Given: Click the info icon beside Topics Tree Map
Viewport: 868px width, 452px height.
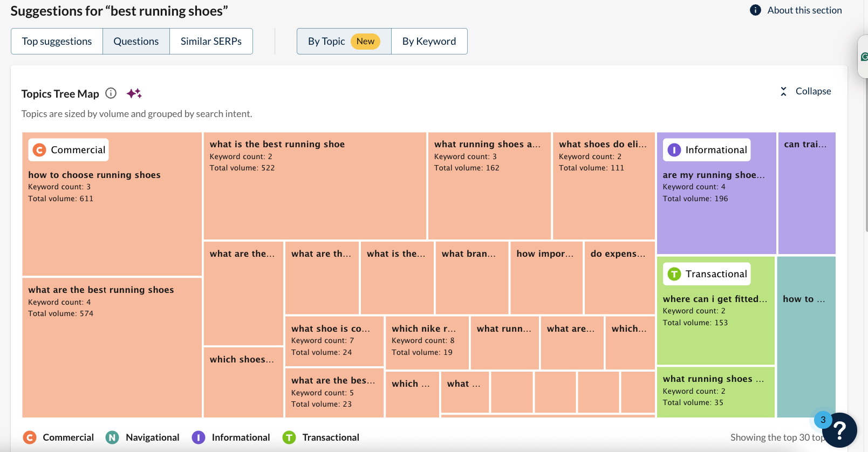Looking at the screenshot, I should pos(111,93).
